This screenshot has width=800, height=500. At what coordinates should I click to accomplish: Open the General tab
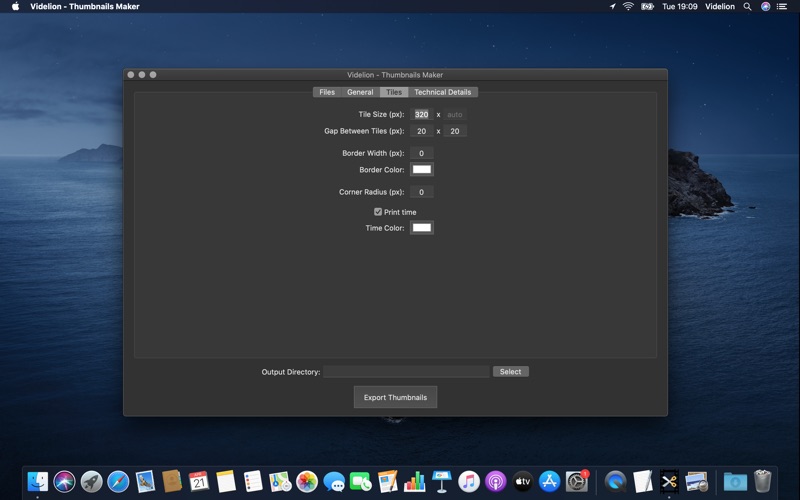[360, 92]
